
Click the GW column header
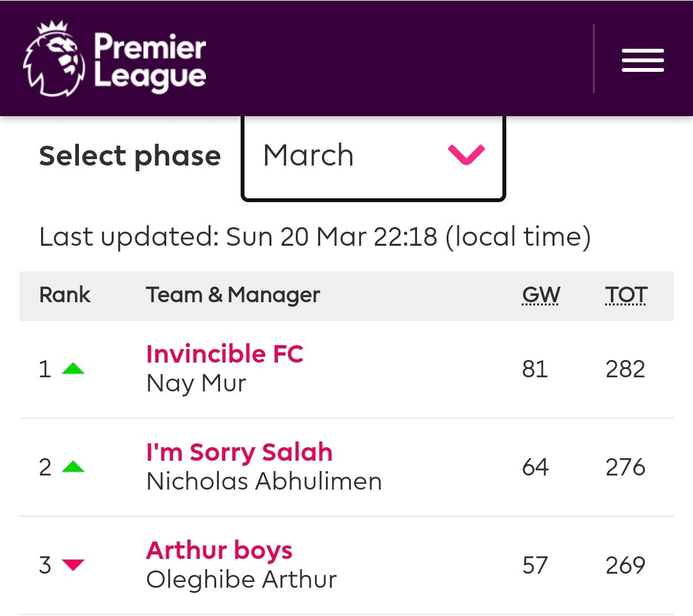[540, 295]
